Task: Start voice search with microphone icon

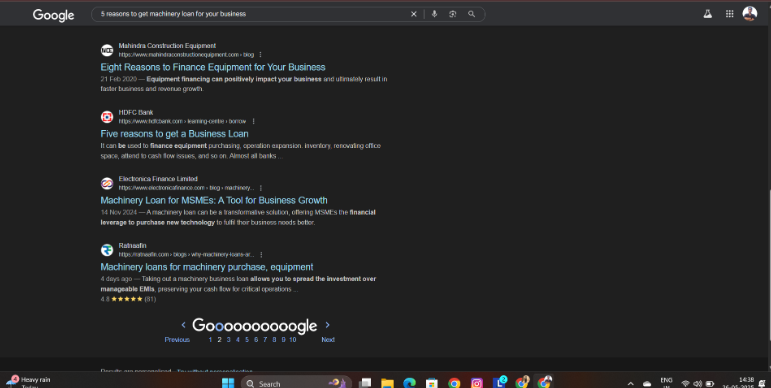Action: [434, 14]
